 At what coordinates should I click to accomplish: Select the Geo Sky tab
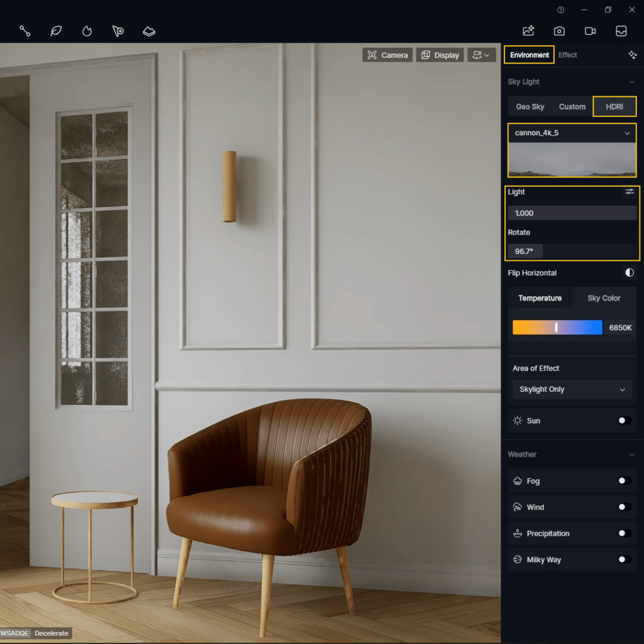click(x=530, y=107)
